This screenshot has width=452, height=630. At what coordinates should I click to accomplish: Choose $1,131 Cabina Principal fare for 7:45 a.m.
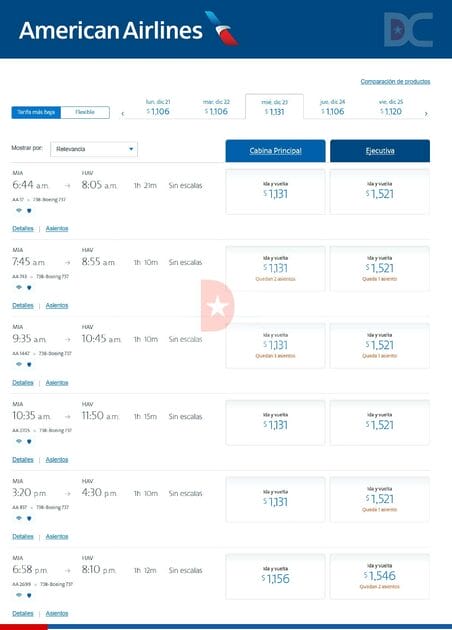coord(275,268)
